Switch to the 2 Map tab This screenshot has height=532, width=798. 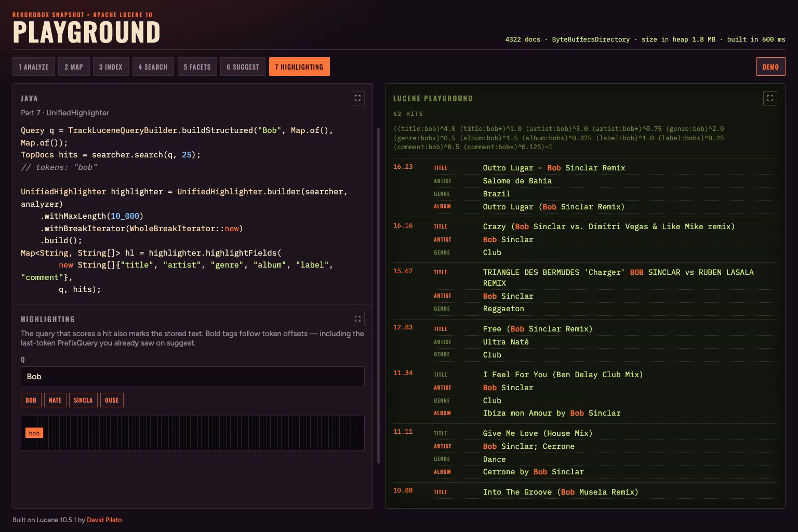(x=74, y=66)
